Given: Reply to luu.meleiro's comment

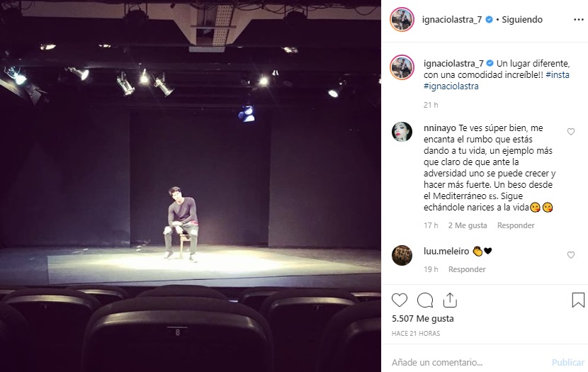Looking at the screenshot, I should [x=467, y=269].
